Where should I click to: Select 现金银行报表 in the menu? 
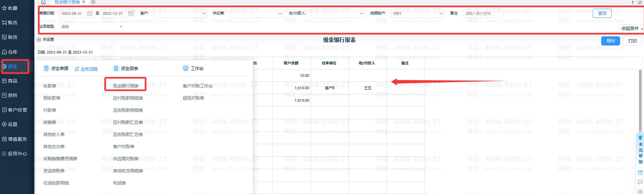click(126, 86)
